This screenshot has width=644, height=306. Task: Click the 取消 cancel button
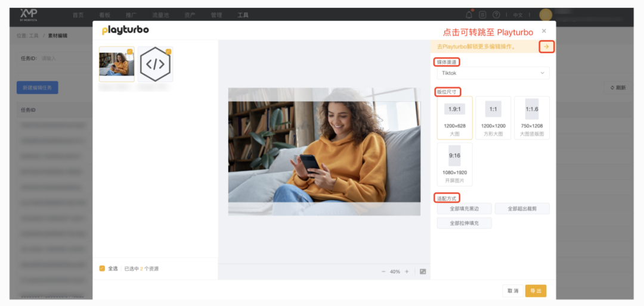(x=513, y=291)
